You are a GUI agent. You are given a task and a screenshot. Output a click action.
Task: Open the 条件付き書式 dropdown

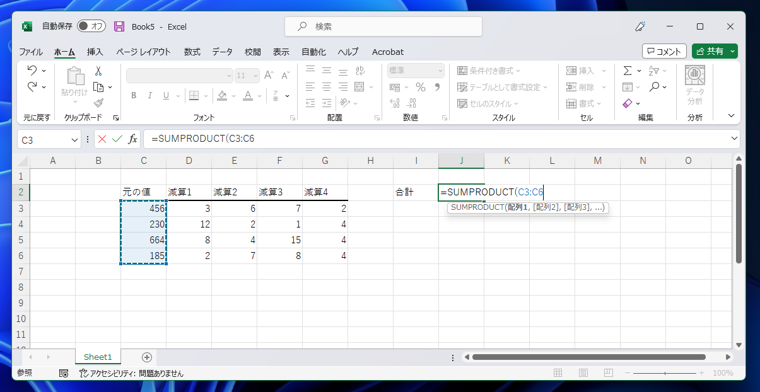pos(489,71)
